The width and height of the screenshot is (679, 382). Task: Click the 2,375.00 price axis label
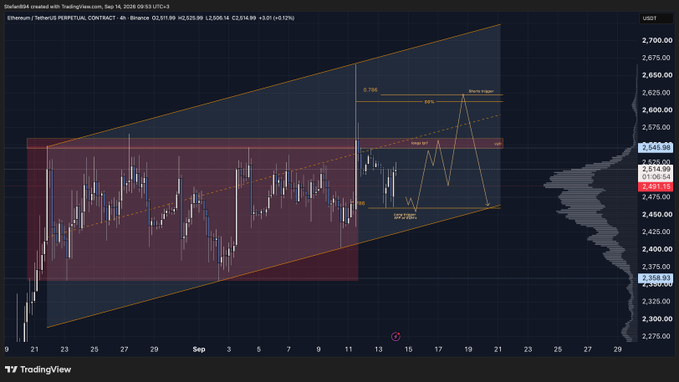pyautogui.click(x=657, y=266)
